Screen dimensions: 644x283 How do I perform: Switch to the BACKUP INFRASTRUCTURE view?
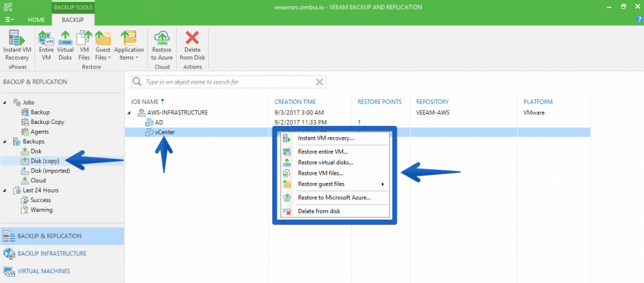[x=62, y=253]
